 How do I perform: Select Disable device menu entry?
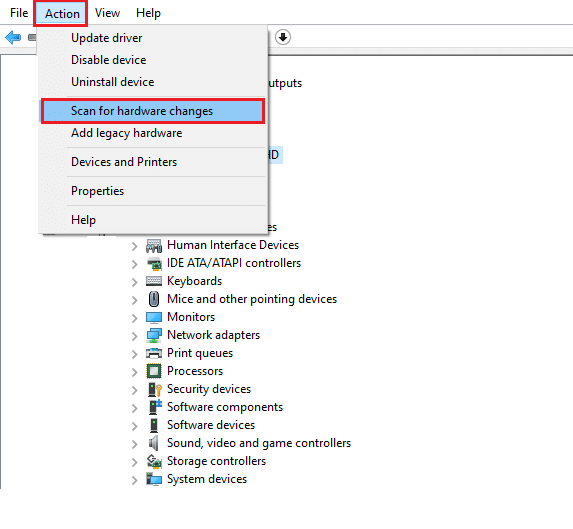152,60
